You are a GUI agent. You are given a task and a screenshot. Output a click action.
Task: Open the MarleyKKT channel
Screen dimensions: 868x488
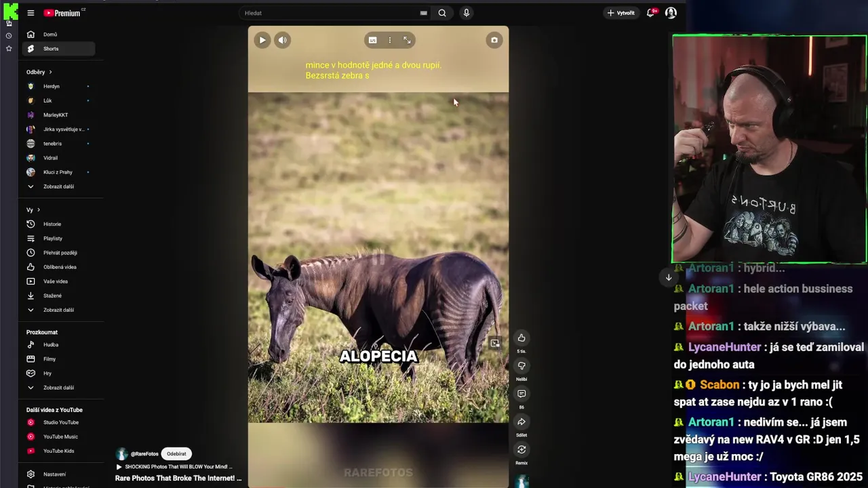click(58, 115)
